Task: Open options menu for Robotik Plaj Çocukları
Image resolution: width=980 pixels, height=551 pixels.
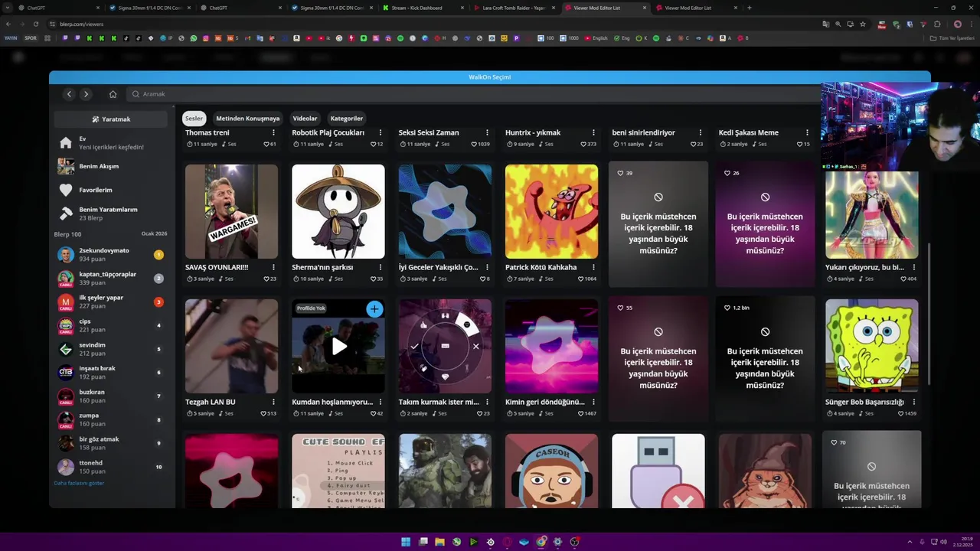Action: (380, 132)
